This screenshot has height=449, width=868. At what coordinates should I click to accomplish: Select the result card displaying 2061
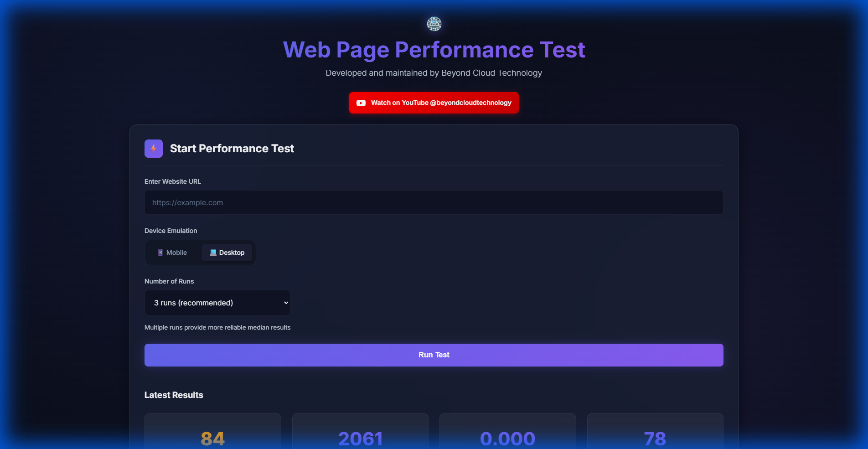point(360,431)
